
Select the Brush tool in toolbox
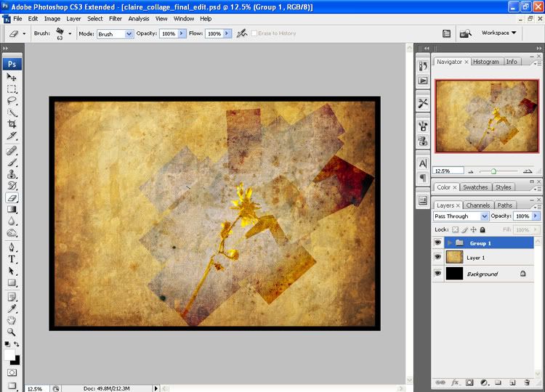point(12,163)
